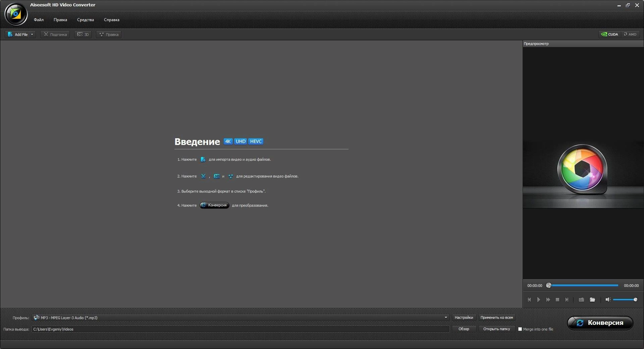Enable Merge into one file checkbox
This screenshot has height=349, width=644.
tap(520, 329)
